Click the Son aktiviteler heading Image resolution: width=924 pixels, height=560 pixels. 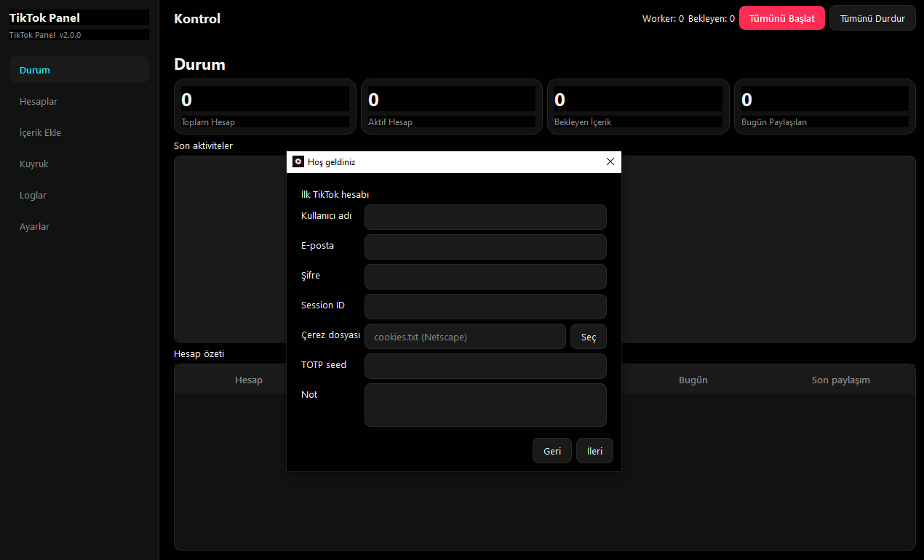click(x=204, y=145)
